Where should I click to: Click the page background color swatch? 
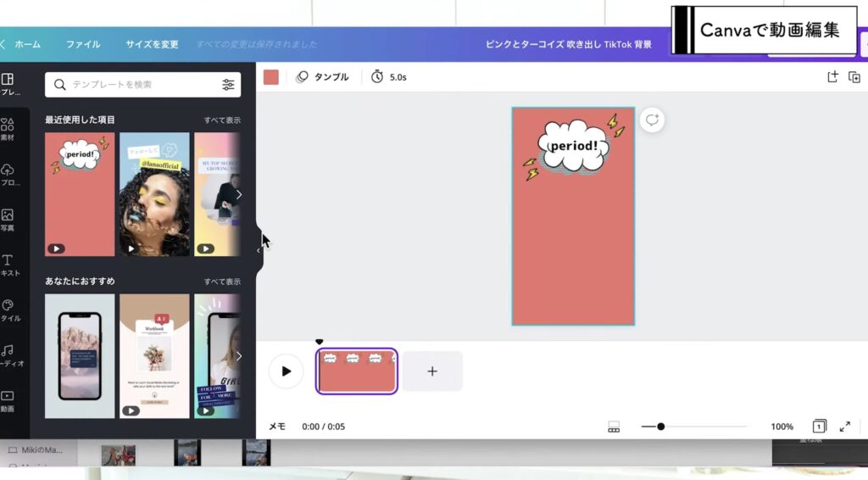click(x=270, y=77)
